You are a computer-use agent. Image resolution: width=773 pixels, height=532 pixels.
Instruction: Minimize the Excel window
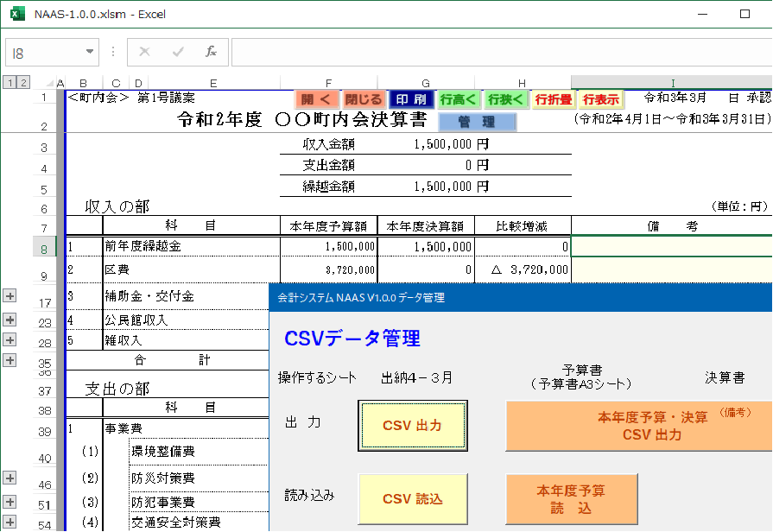tap(702, 14)
